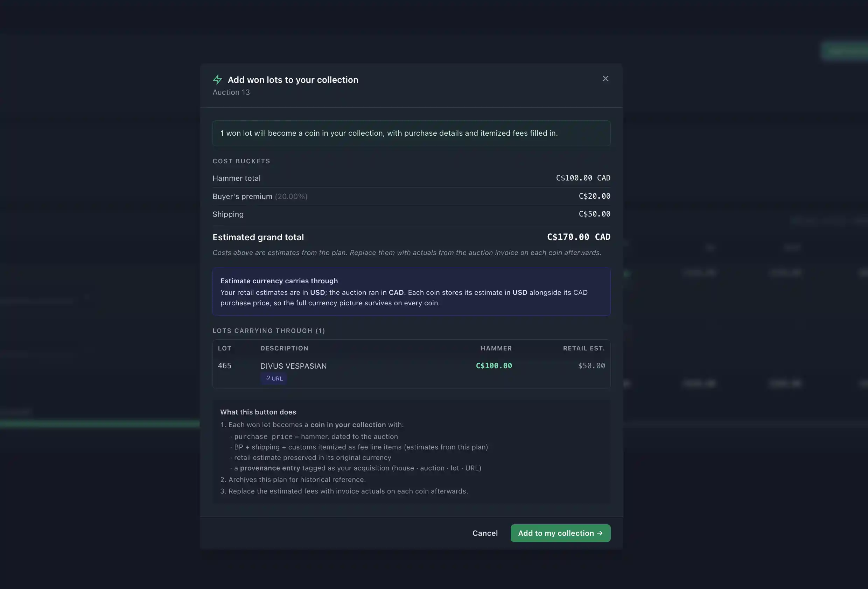The height and width of the screenshot is (589, 868).
Task: Select lot number 465 cell
Action: click(x=224, y=366)
